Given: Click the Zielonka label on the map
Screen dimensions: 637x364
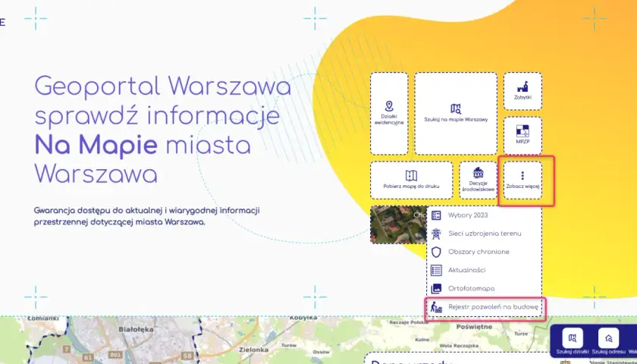Looking at the screenshot, I should tap(253, 350).
